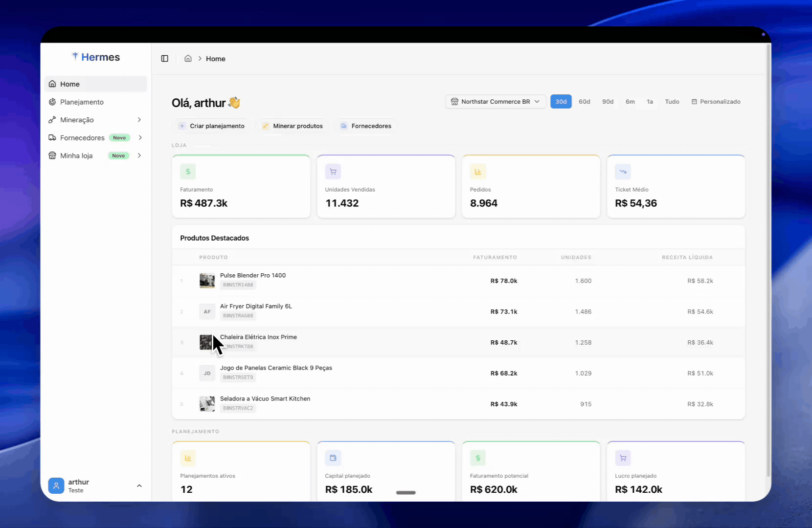Click the Ticket Médio trend icon
The image size is (812, 528).
point(623,172)
